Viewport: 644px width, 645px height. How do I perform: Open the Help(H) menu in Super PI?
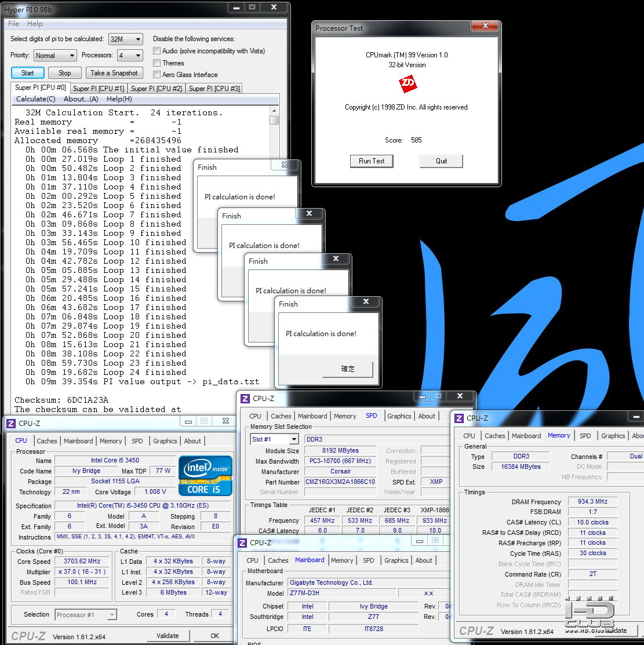(x=119, y=99)
